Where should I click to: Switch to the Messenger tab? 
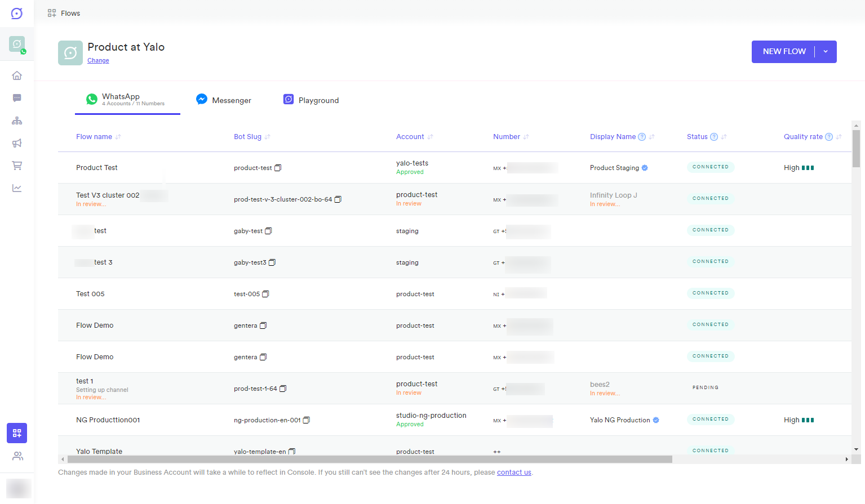(224, 100)
